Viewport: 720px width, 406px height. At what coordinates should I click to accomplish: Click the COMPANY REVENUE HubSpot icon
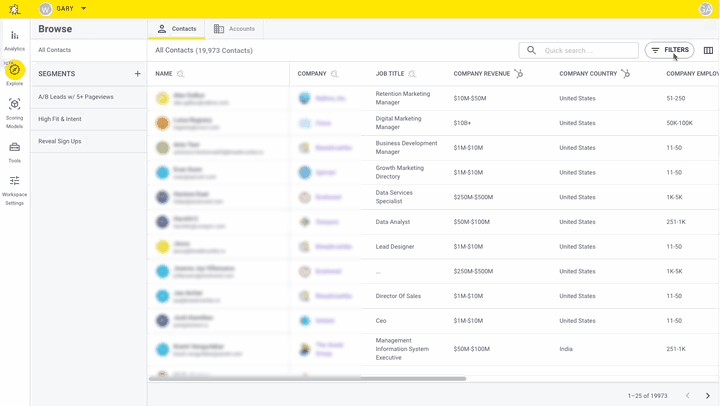coord(518,73)
